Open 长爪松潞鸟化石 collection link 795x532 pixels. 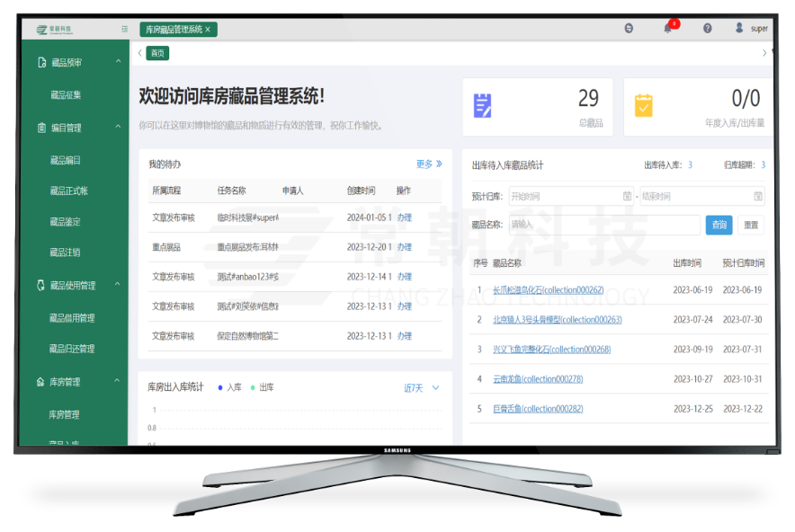548,290
